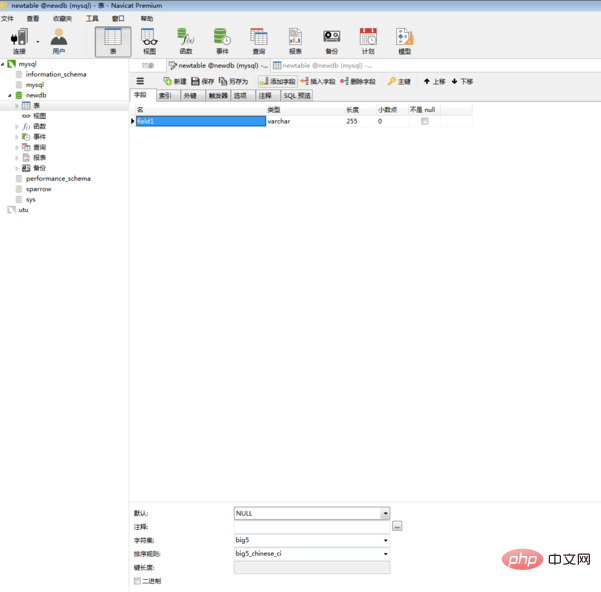Open the Window (窗口) menu
Screen dimensions: 601x592
118,18
